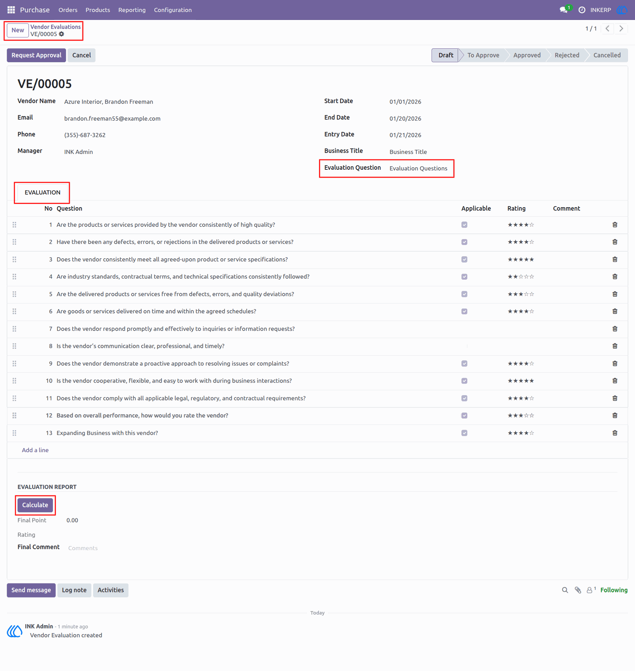The height and width of the screenshot is (672, 635).
Task: Click the drag handle of question 4
Action: pos(14,276)
